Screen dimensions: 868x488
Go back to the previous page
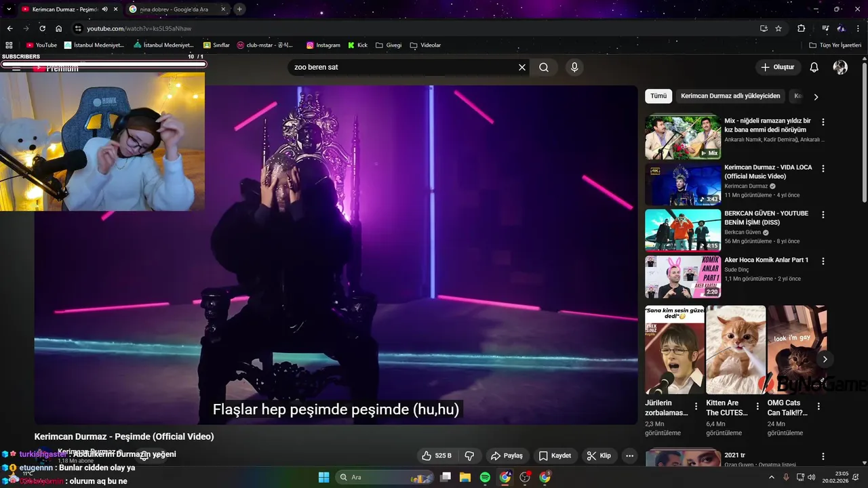[x=9, y=28]
